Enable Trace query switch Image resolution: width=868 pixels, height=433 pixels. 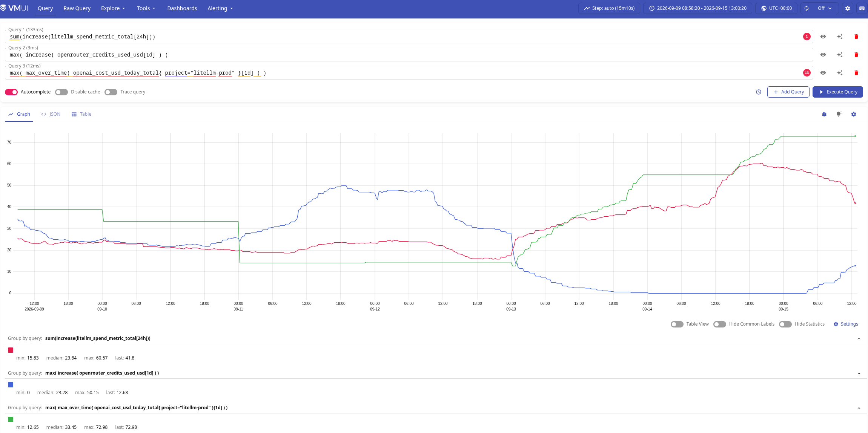point(111,92)
